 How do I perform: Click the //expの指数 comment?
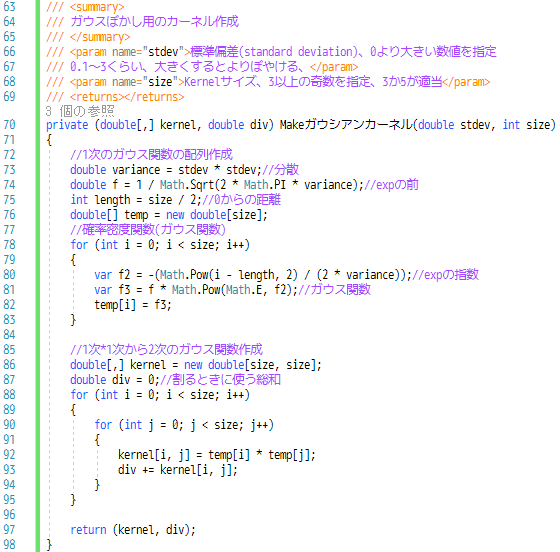click(x=445, y=275)
